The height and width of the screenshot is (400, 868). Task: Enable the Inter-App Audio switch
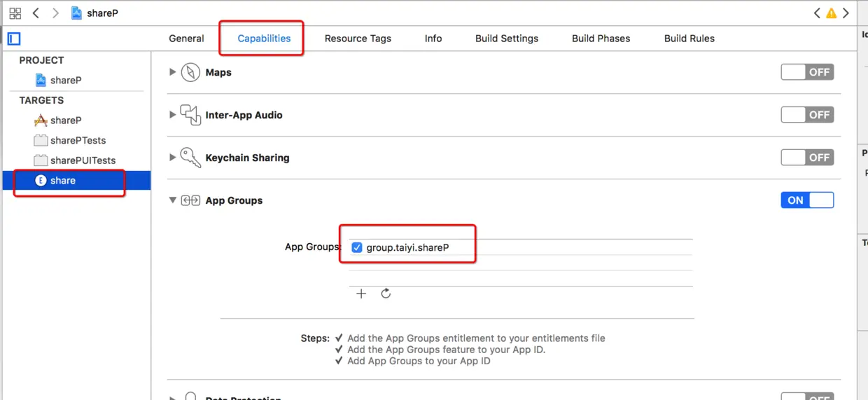(x=807, y=115)
